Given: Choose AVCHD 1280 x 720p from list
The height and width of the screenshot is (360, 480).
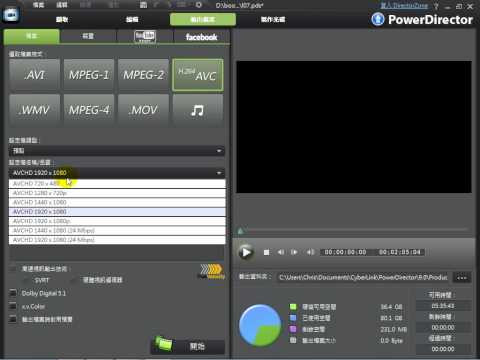Looking at the screenshot, I should pyautogui.click(x=117, y=193).
